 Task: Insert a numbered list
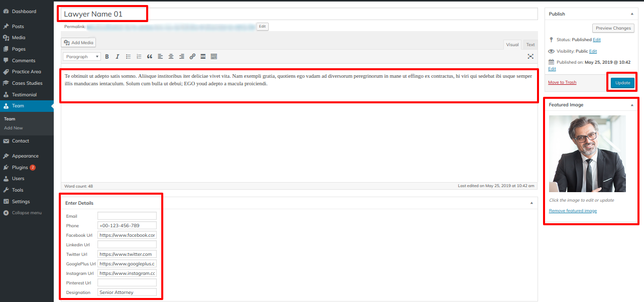click(x=139, y=57)
